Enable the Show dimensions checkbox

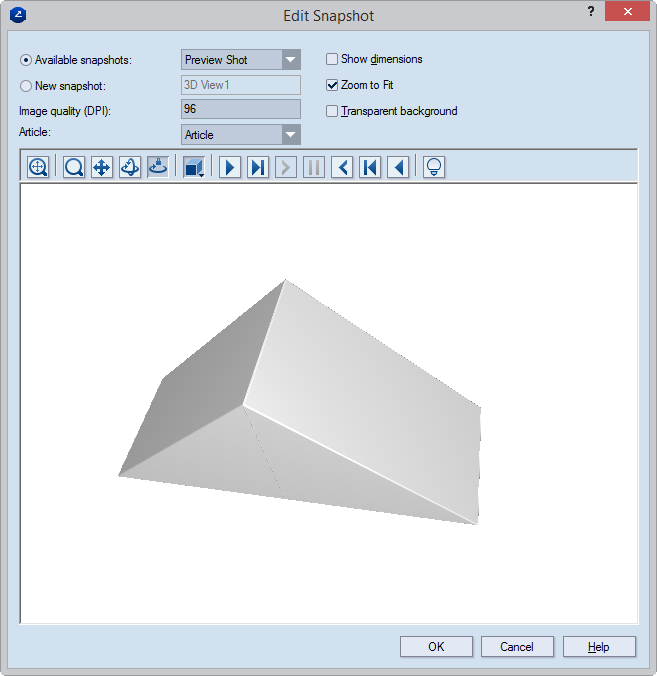(x=333, y=59)
